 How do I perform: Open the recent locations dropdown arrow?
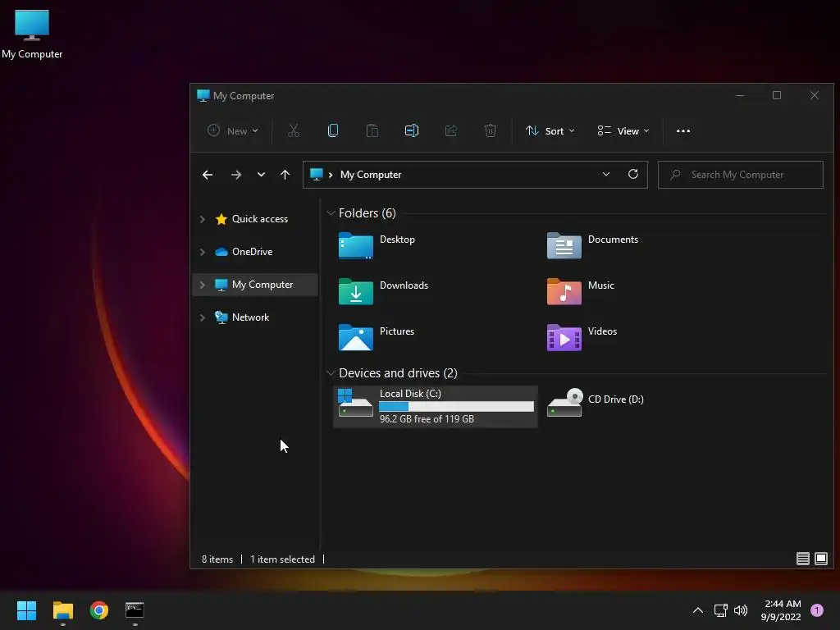click(x=261, y=175)
